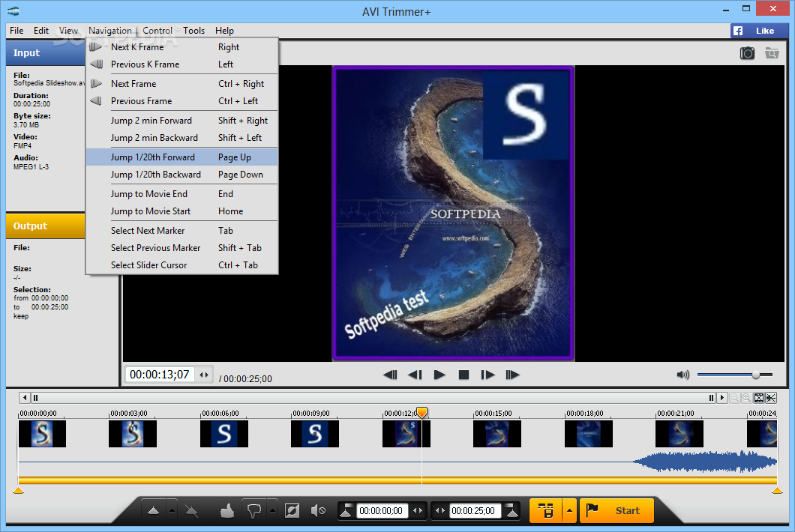Open the dropdown beside thumbs down icon

pyautogui.click(x=272, y=511)
